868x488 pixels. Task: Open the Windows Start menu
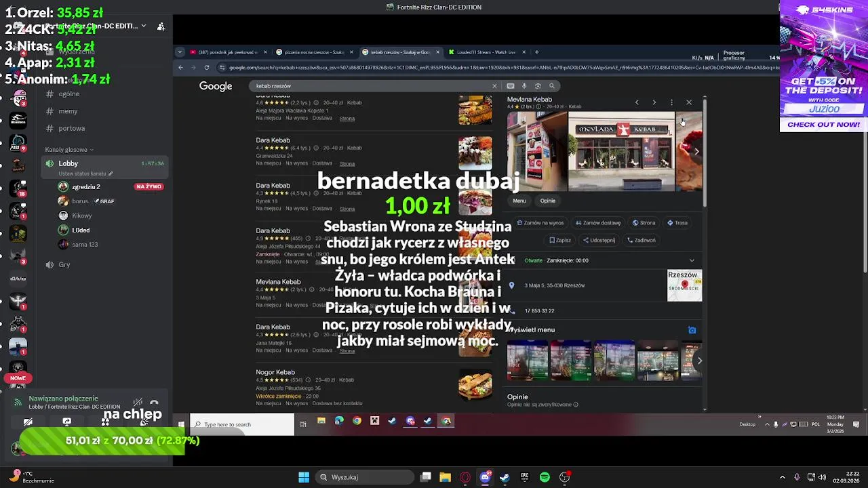click(x=304, y=477)
